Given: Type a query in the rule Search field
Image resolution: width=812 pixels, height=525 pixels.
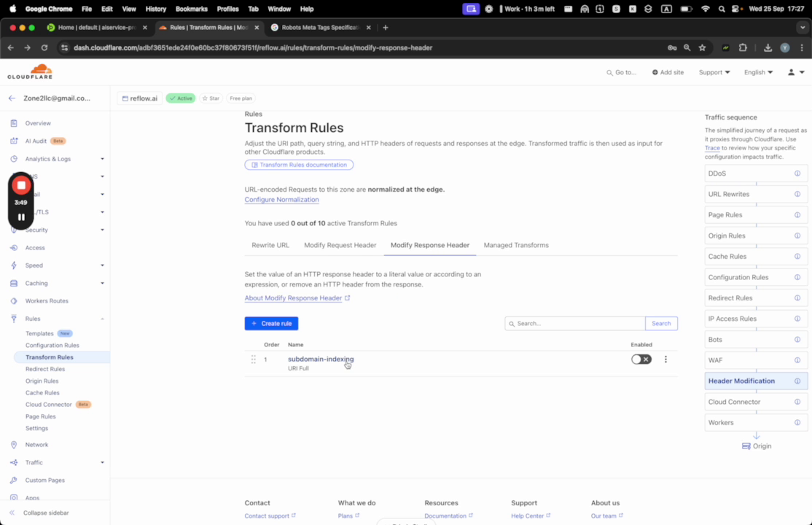Looking at the screenshot, I should (x=574, y=323).
